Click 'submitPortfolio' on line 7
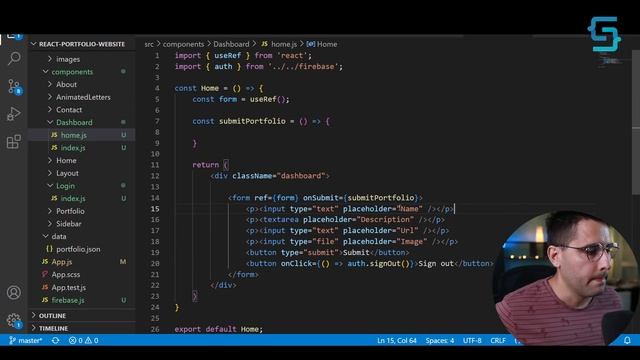The height and width of the screenshot is (360, 640). (252, 121)
